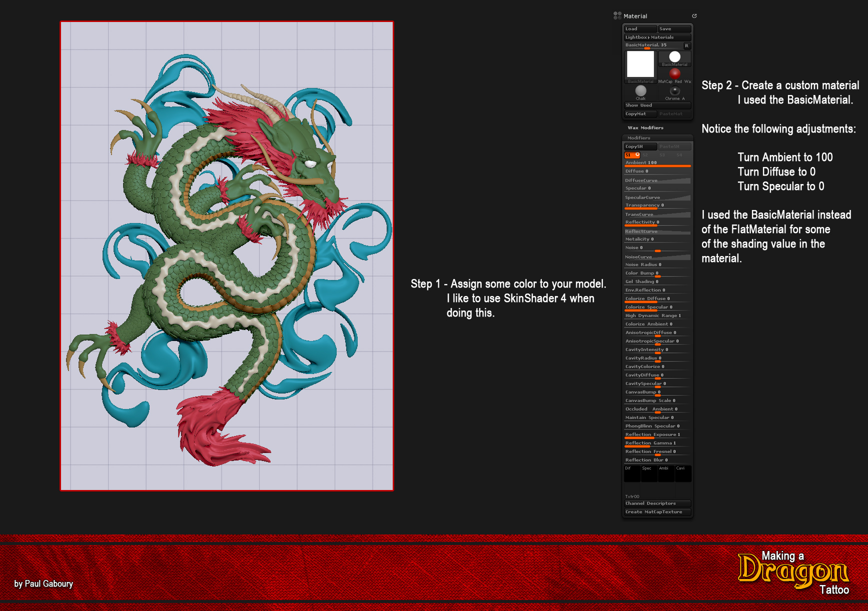Click the Material palette dots icon
868x611 pixels.
(x=617, y=15)
